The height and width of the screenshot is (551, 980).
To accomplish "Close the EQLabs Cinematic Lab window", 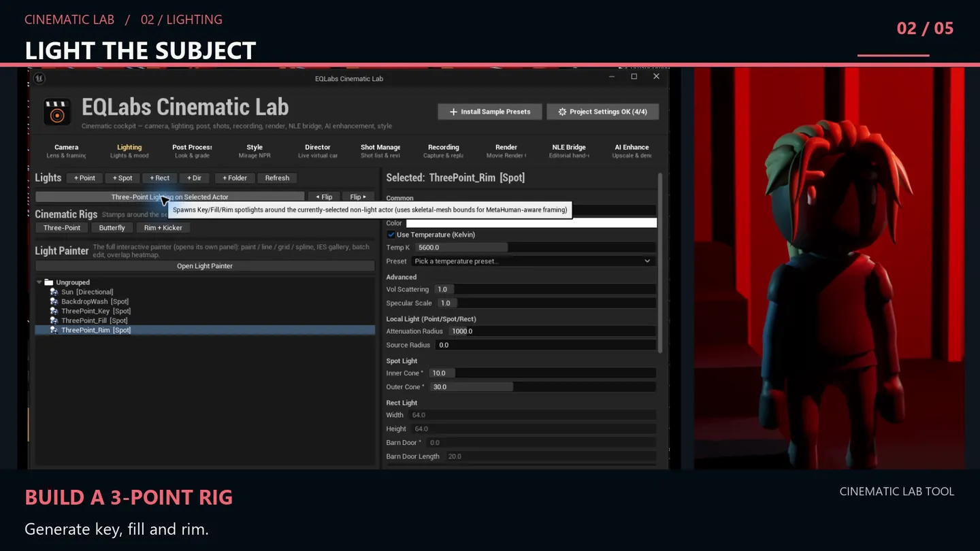I will 656,77.
